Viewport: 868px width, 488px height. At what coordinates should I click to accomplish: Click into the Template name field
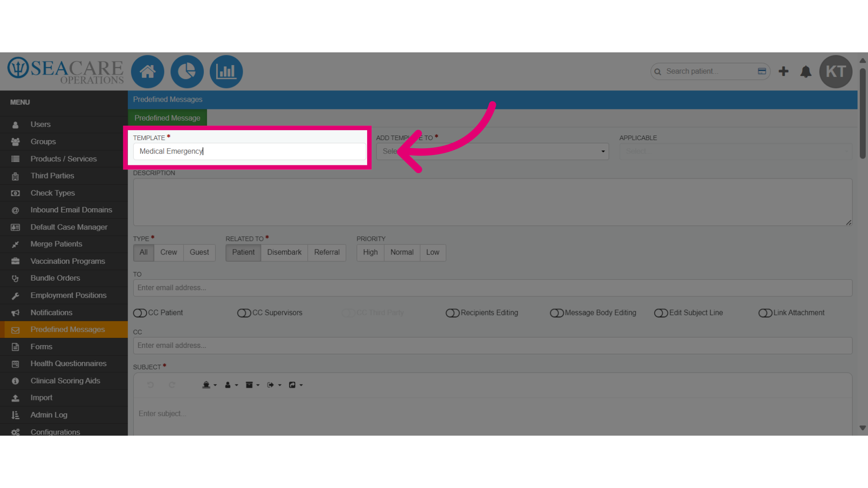click(250, 151)
